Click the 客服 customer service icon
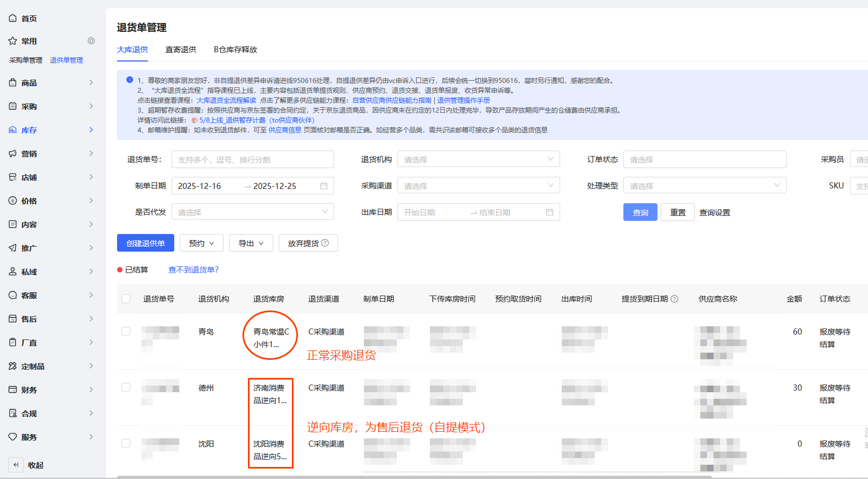Screen dimensions: 868x479 (x=13, y=295)
